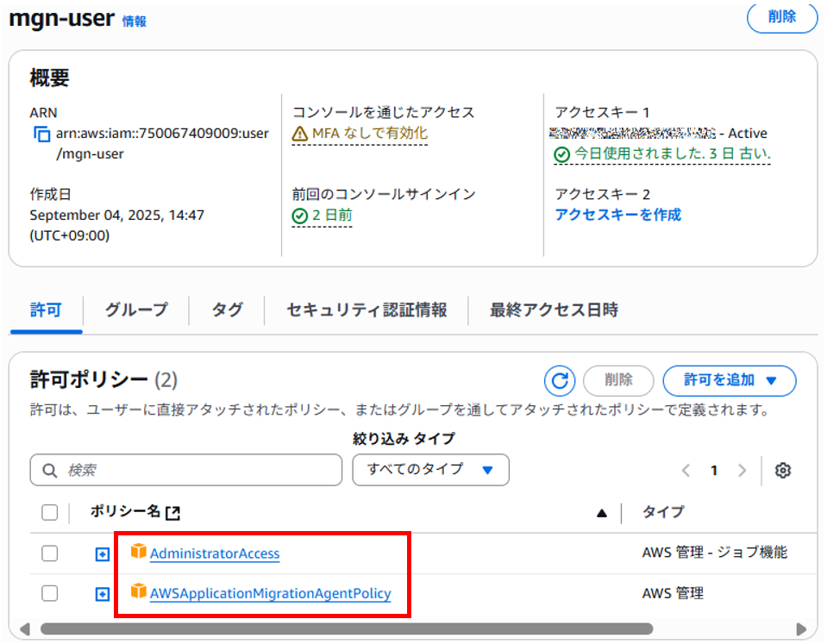Sort by policy name ascending arrow
The image size is (827, 644).
[602, 513]
